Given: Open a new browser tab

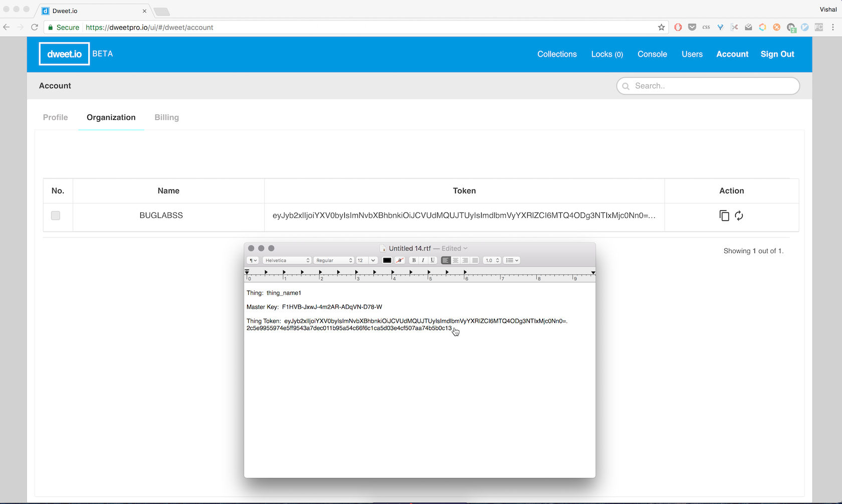Looking at the screenshot, I should [x=161, y=12].
